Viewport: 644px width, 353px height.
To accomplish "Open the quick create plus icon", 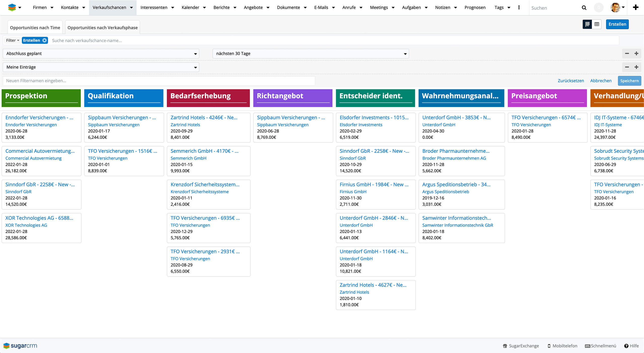I will point(636,7).
